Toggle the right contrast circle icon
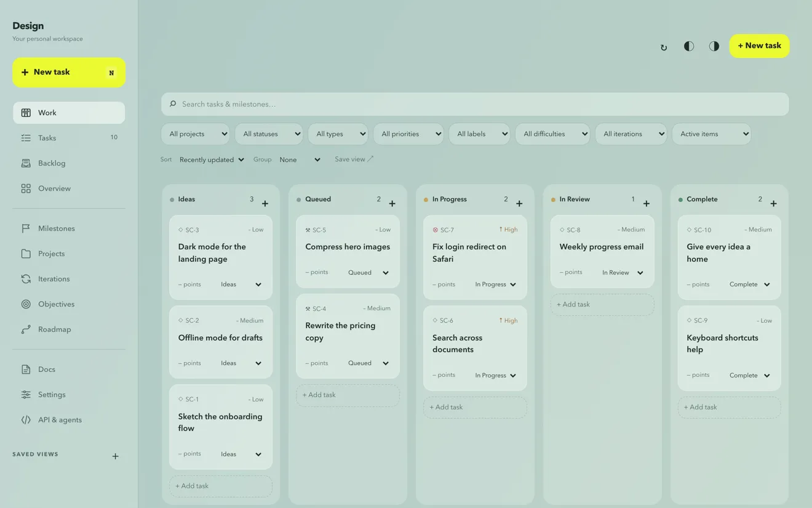Image resolution: width=812 pixels, height=508 pixels. tap(714, 46)
